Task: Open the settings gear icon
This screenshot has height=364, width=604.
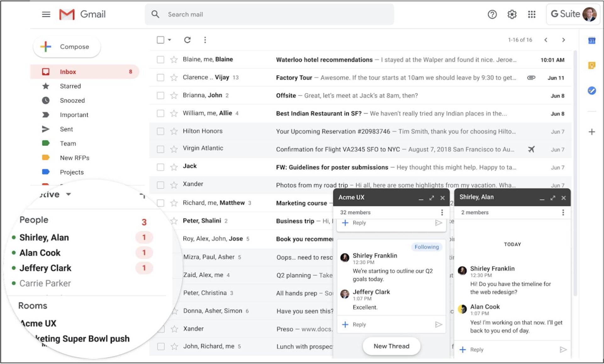Action: tap(512, 14)
